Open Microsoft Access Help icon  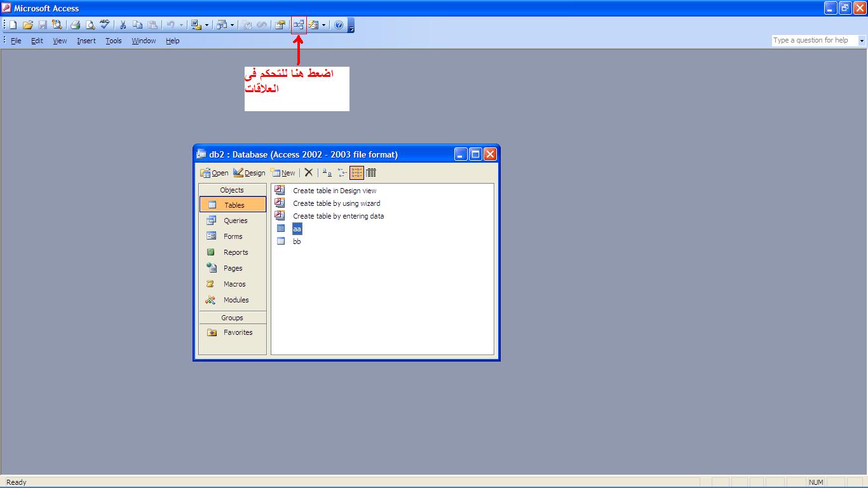point(339,25)
